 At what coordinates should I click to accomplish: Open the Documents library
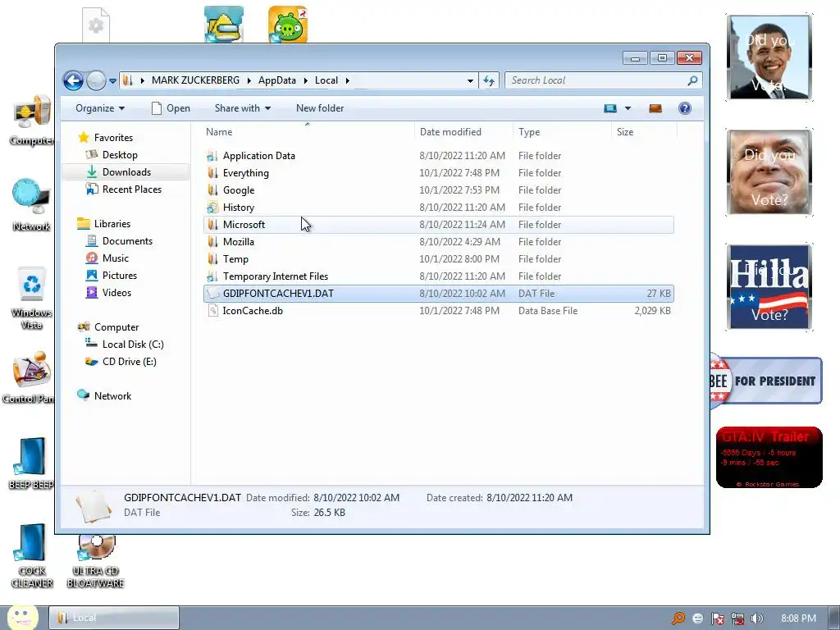coord(120,241)
